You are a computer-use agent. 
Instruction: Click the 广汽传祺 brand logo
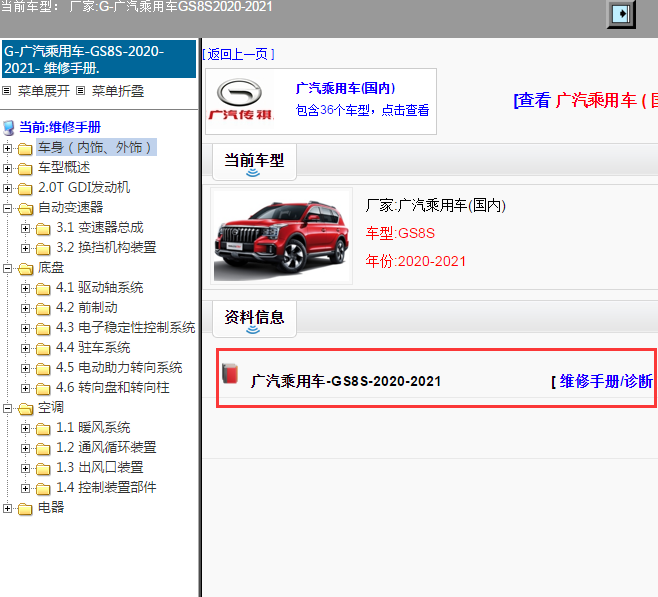pyautogui.click(x=240, y=100)
